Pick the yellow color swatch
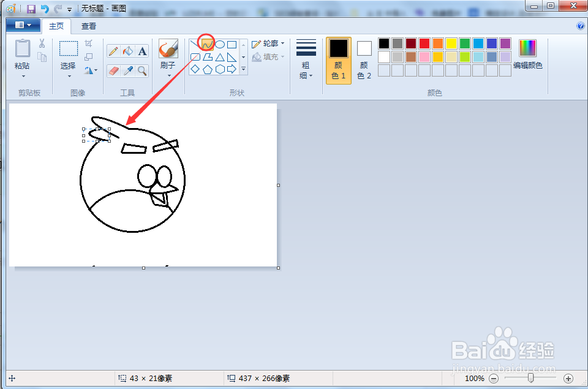The width and height of the screenshot is (588, 389). tap(451, 43)
